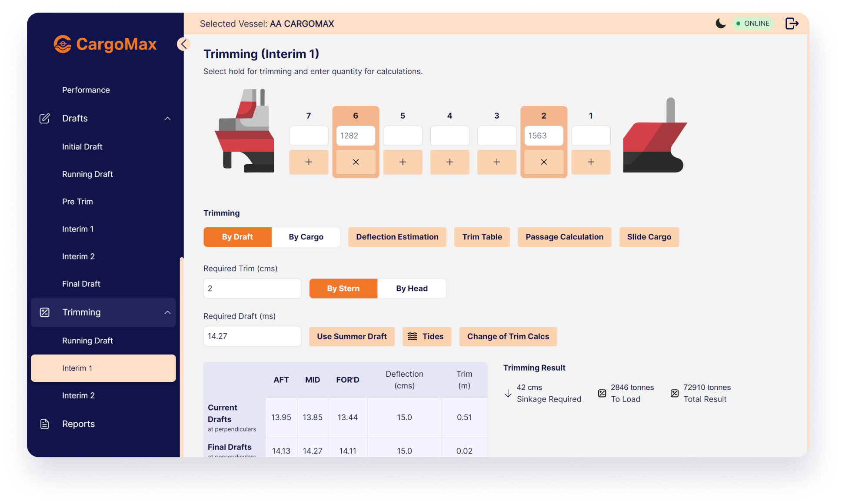Click Current Drafts AFT value 13.95
This screenshot has height=504, width=842.
tap(281, 417)
